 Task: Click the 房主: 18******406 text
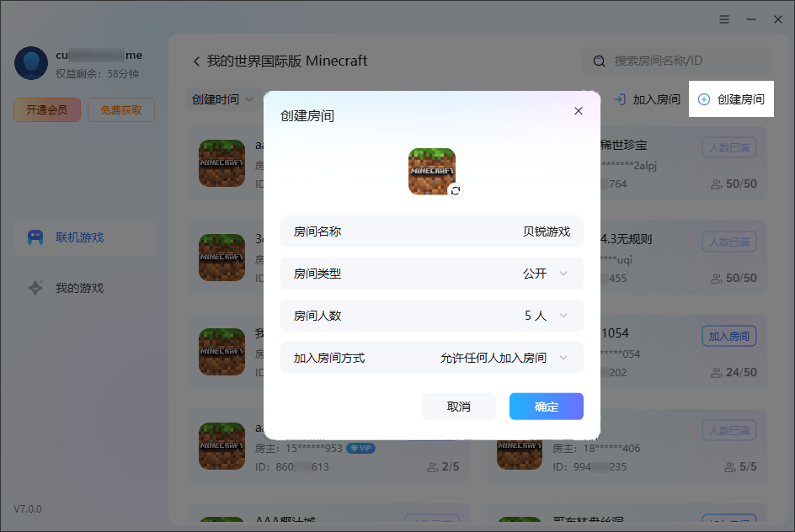tap(596, 449)
